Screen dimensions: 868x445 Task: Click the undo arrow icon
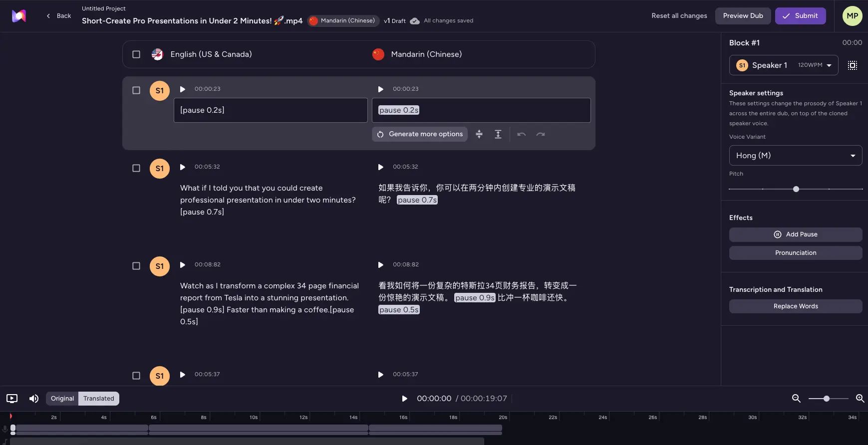click(522, 134)
